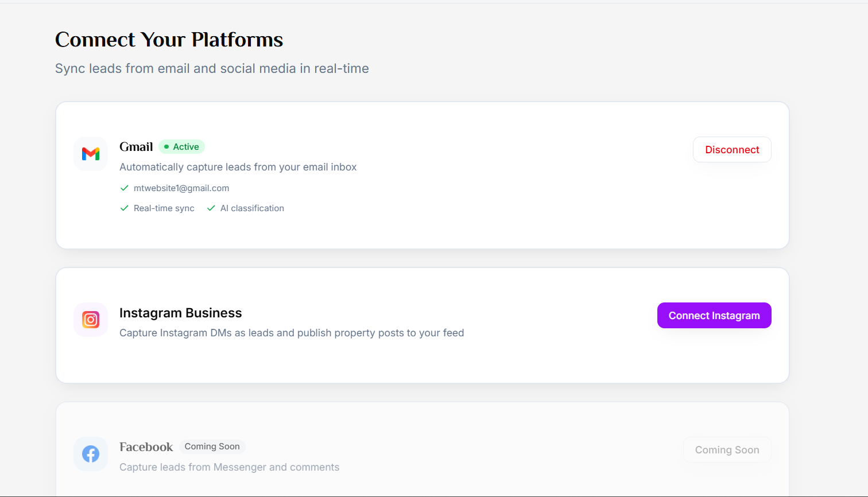The image size is (868, 497).
Task: Click the checkmark beside mtwebsite1@gmail.com
Action: (x=124, y=188)
